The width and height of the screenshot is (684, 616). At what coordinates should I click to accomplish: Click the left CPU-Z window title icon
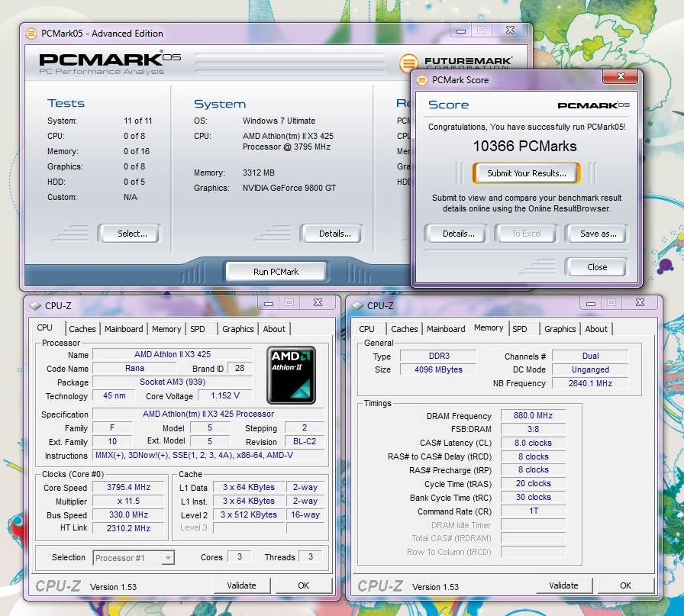(x=35, y=306)
